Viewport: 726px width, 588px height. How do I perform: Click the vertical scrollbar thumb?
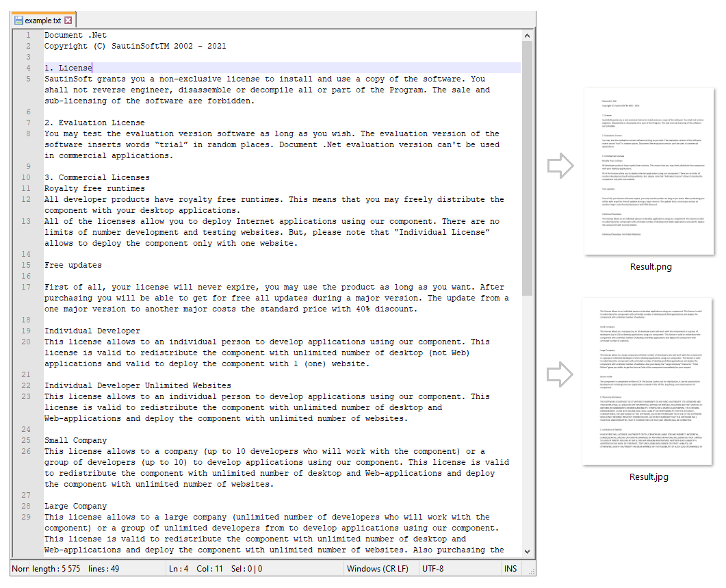[x=527, y=168]
